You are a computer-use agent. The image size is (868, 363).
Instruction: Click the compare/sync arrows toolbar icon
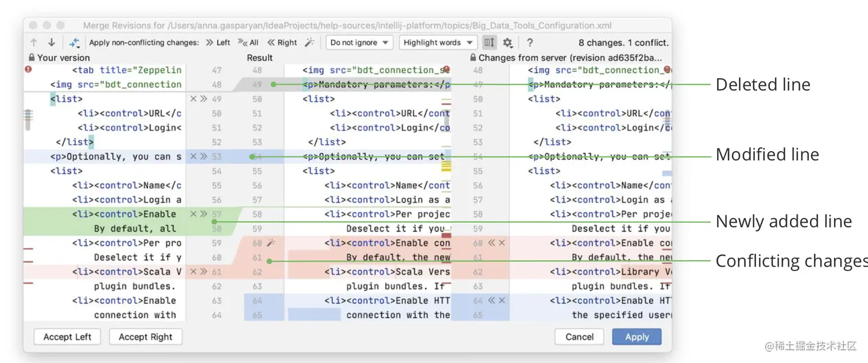(74, 43)
